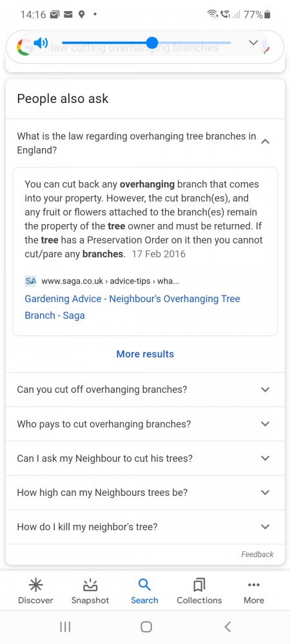Open Discover asterisk icon
Image resolution: width=290 pixels, height=644 pixels.
click(35, 585)
